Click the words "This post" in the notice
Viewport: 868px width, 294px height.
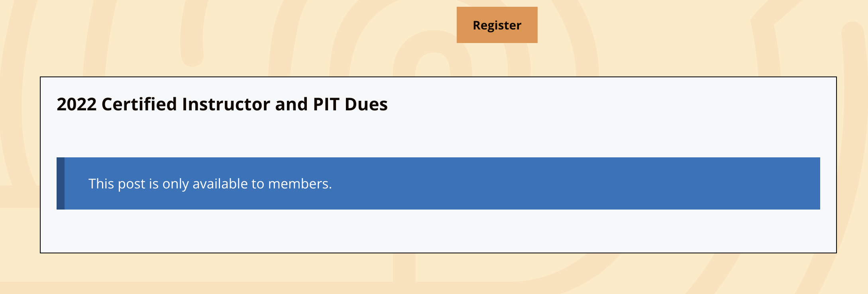click(x=117, y=184)
